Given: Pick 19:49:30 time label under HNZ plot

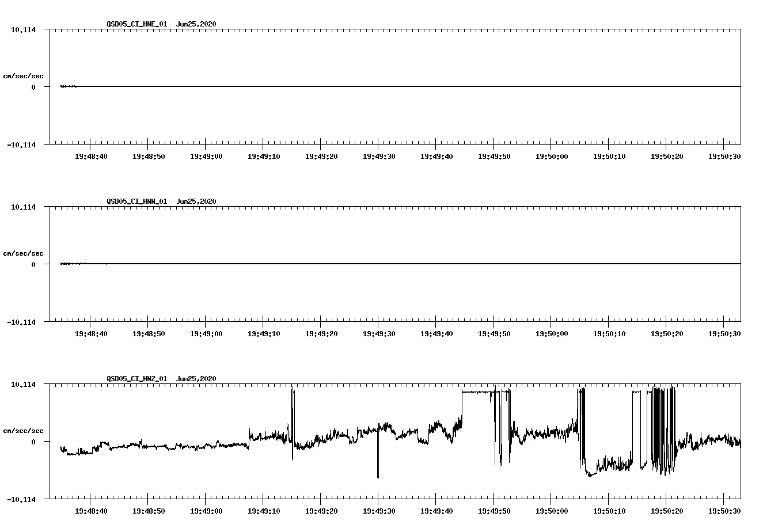Looking at the screenshot, I should tap(379, 511).
